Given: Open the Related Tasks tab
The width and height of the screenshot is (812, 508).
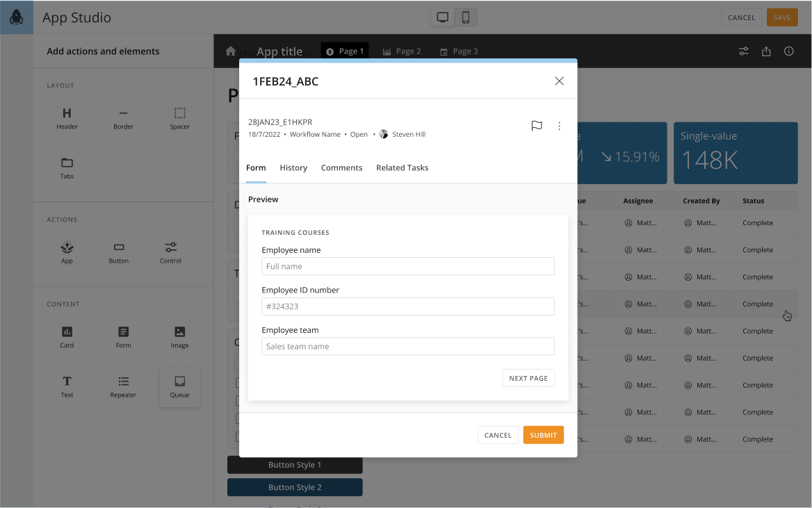Looking at the screenshot, I should click(x=402, y=167).
